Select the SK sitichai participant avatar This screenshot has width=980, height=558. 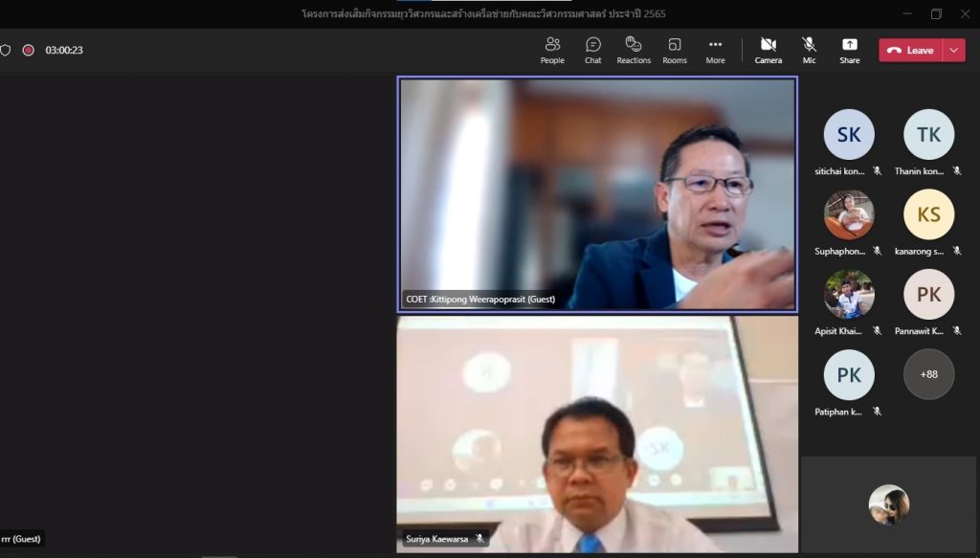click(x=849, y=135)
